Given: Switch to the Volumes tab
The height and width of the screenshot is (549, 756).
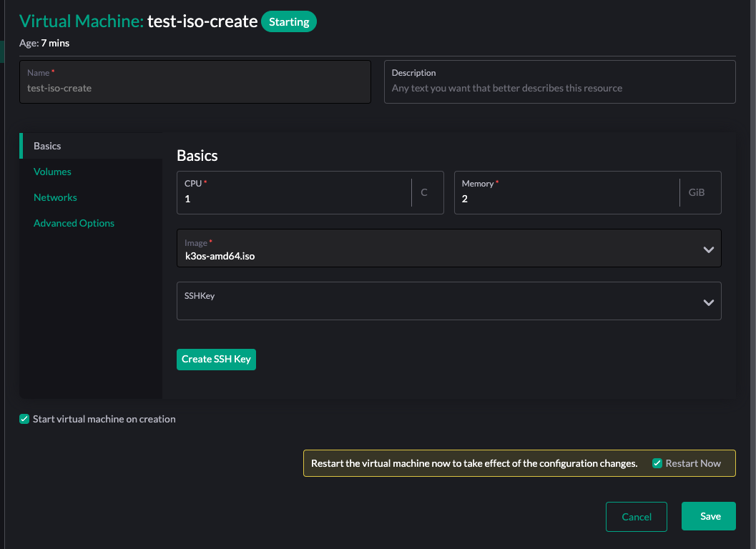Looking at the screenshot, I should (52, 172).
